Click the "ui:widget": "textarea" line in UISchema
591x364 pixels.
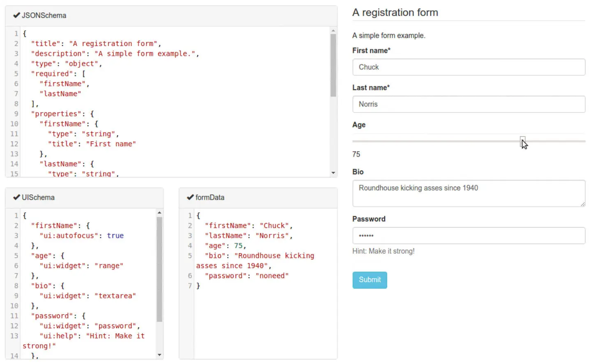(88, 296)
